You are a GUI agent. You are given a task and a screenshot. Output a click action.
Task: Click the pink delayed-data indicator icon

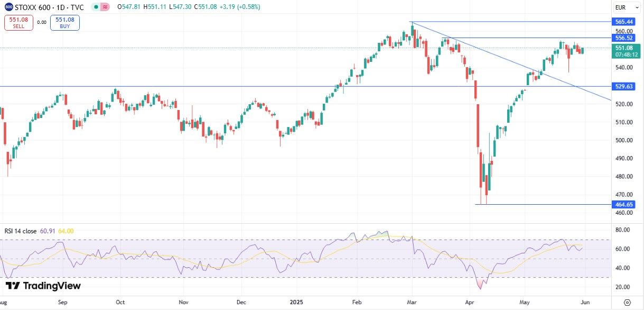(105, 7)
